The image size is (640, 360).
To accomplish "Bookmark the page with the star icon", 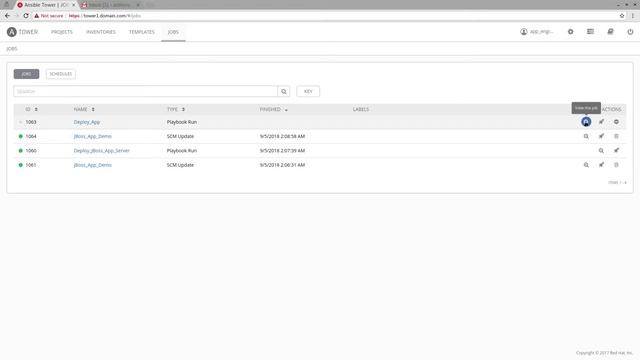I will tap(622, 16).
